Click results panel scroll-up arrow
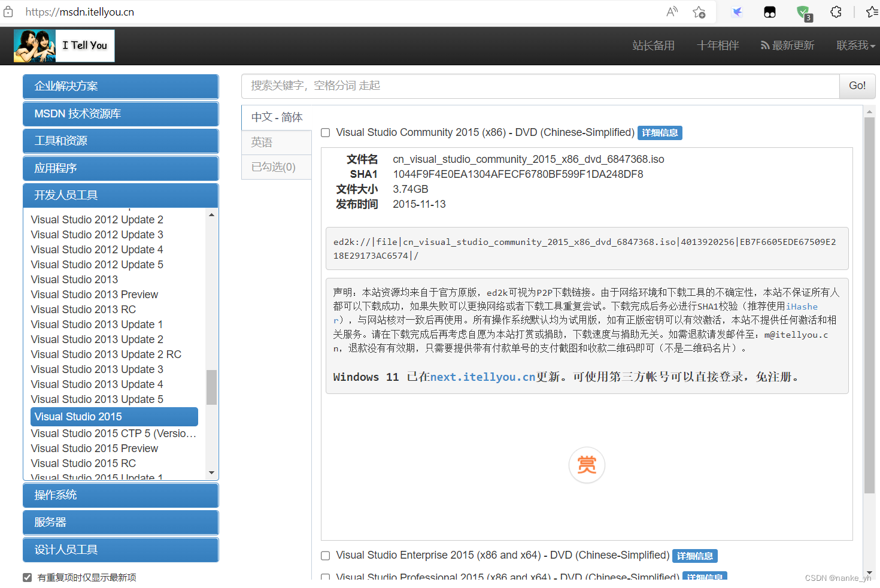 [869, 111]
